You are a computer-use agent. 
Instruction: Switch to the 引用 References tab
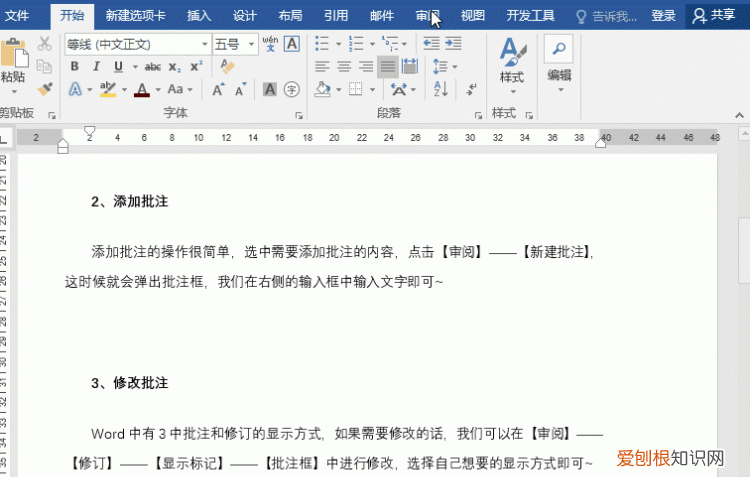click(336, 16)
